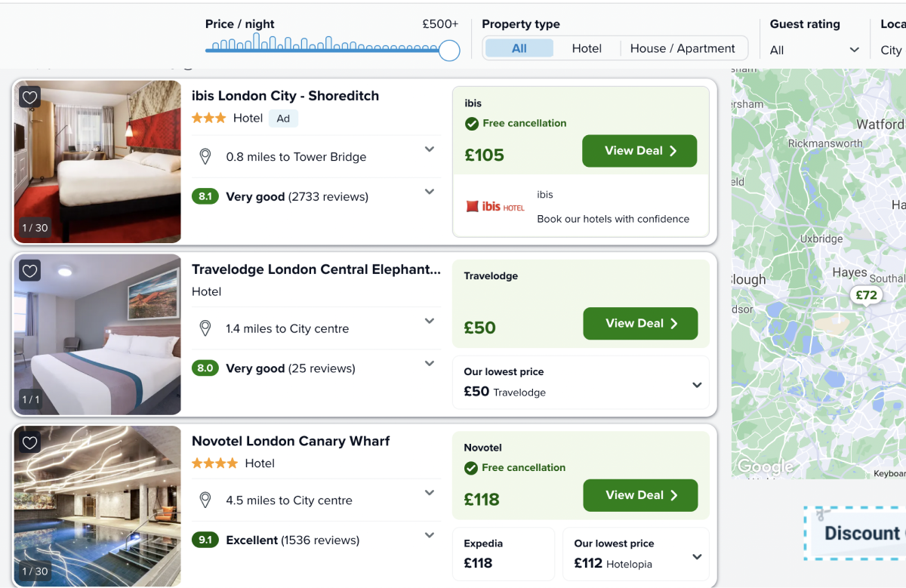
Task: Expand Novotel lowest price Hotelopia chevron
Action: (697, 557)
